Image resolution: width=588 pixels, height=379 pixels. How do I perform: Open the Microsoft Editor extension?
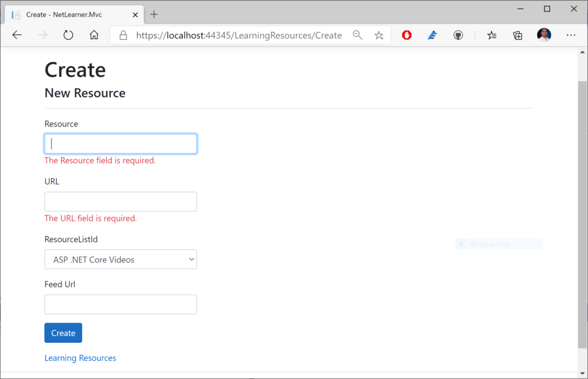tap(432, 35)
